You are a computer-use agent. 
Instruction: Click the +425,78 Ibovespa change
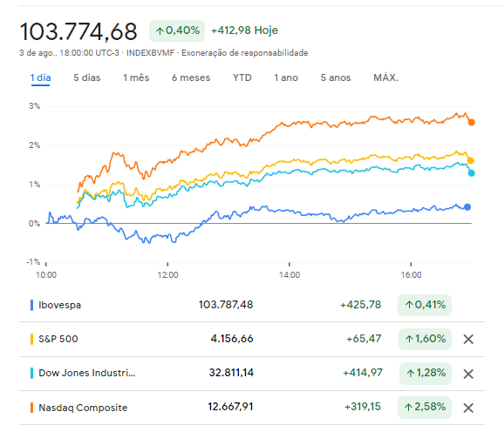point(361,305)
